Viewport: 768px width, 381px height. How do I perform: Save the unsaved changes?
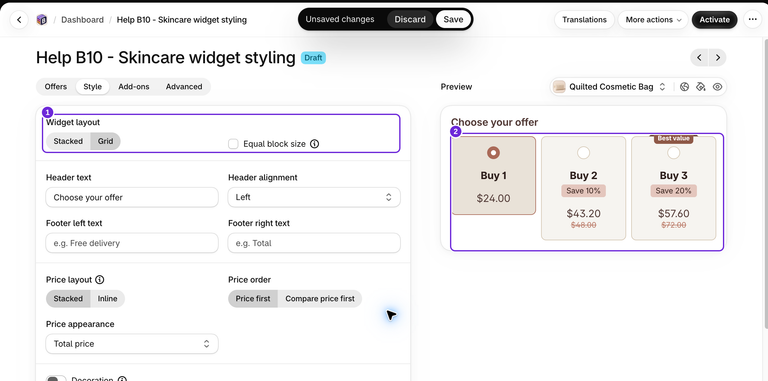point(453,20)
